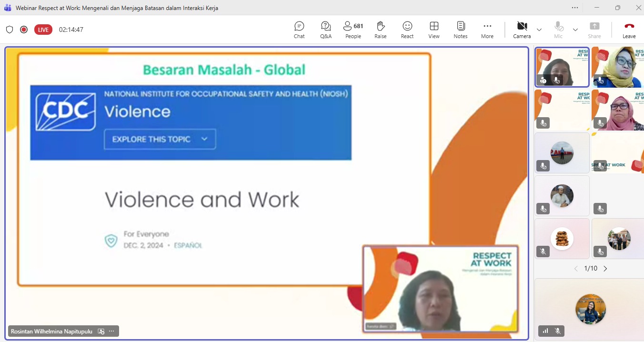Select the yellow hijab participant thumbnail
The image size is (644, 342).
point(618,67)
